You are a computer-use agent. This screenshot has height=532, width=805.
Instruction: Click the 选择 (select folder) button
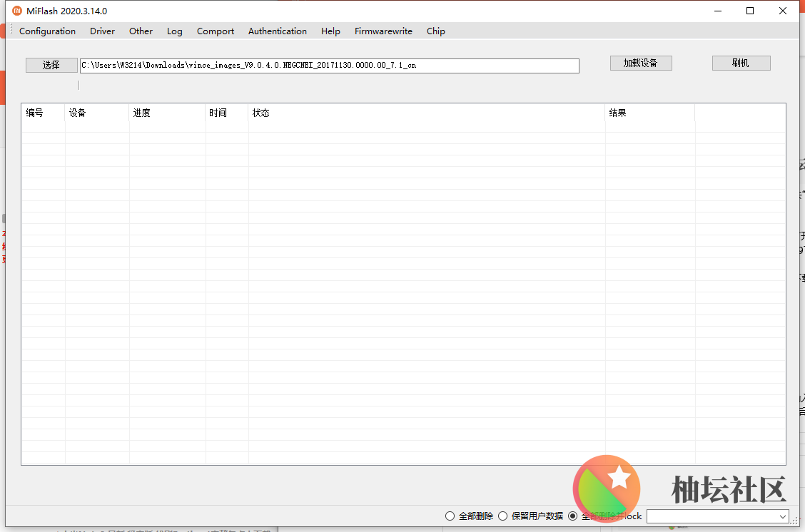tap(51, 65)
